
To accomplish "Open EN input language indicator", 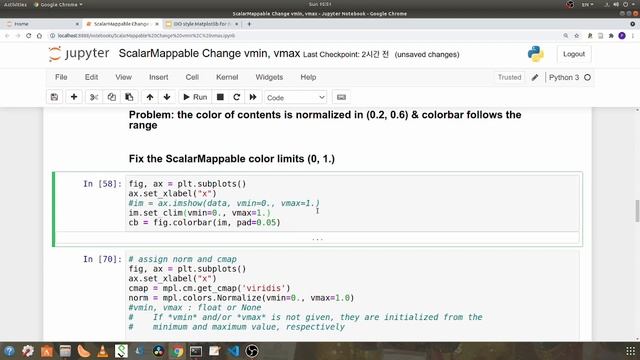I will 588,4.
